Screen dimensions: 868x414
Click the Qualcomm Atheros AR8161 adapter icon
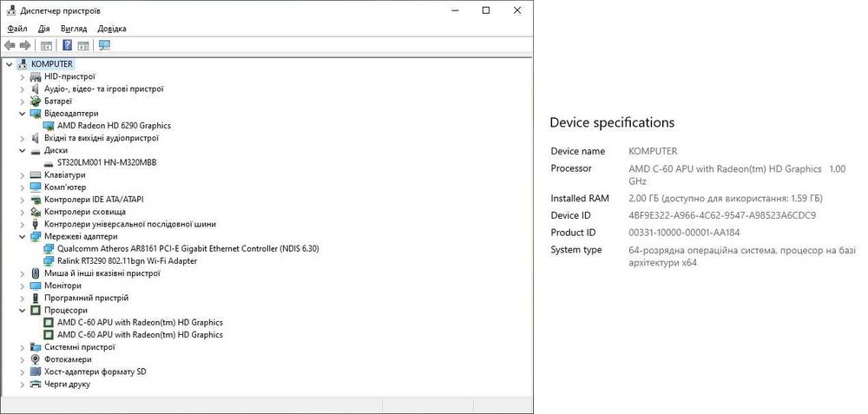[x=49, y=248]
